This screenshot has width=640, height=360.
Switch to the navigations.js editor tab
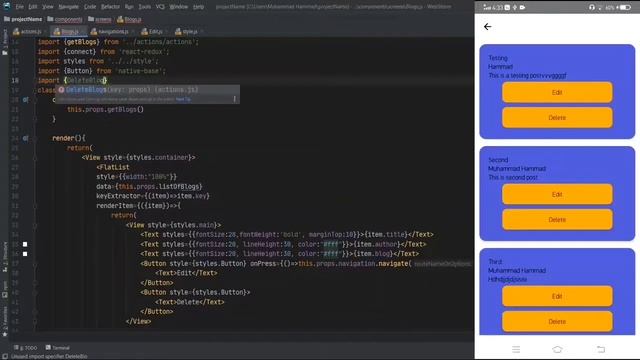point(110,31)
